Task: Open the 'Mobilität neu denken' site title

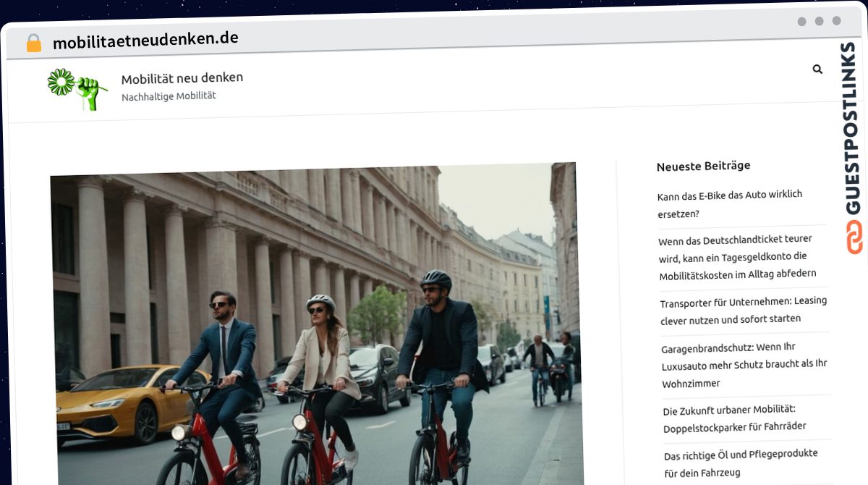Action: (x=182, y=77)
